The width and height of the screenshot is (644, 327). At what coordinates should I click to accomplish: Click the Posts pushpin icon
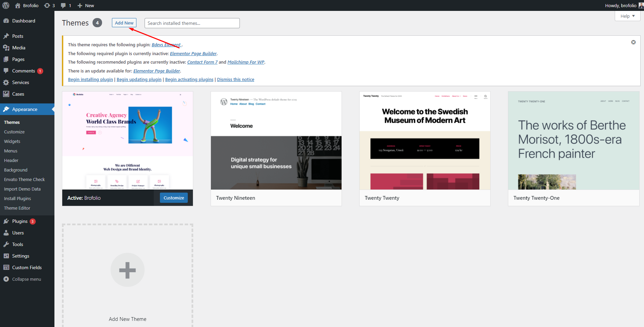tap(6, 36)
